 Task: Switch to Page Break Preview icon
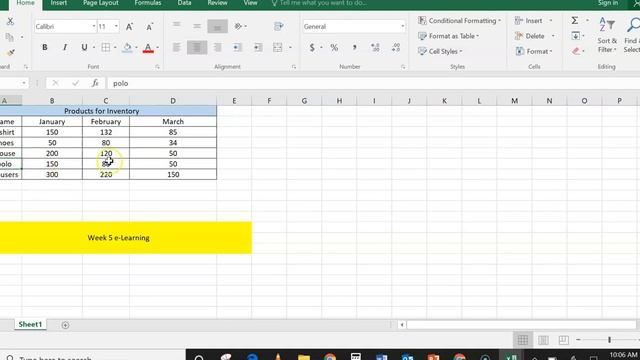tap(564, 340)
